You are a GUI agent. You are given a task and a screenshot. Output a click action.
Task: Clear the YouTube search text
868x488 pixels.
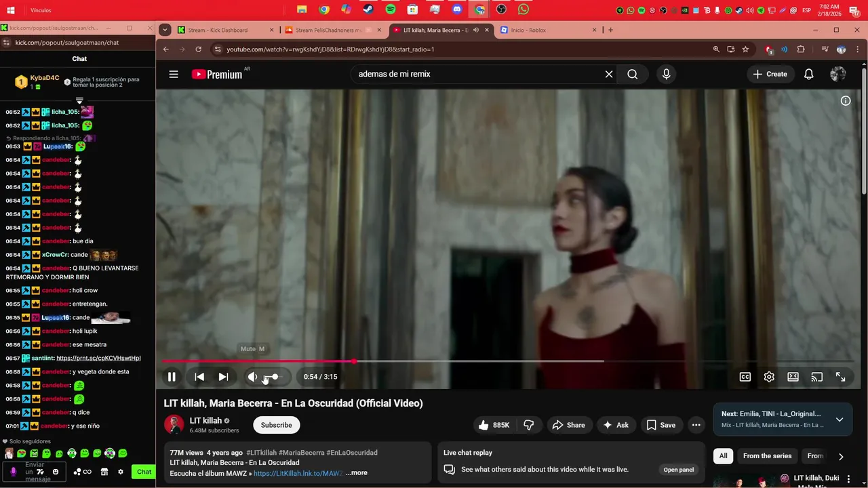pos(609,75)
